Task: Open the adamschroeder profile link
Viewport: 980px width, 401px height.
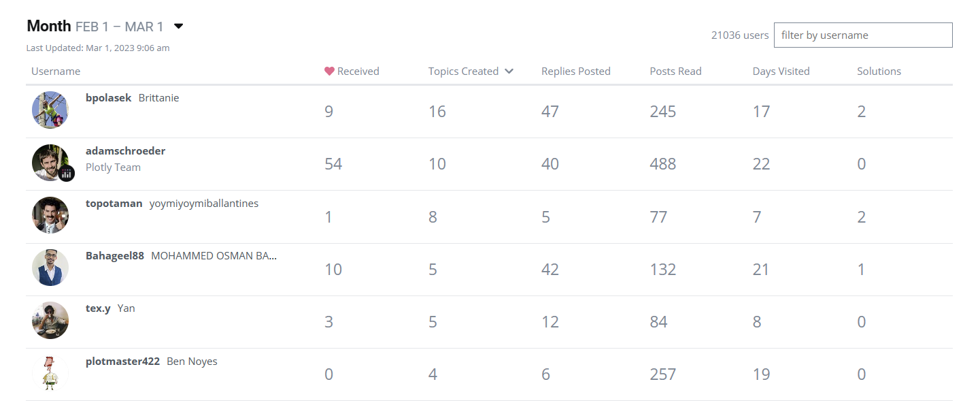Action: tap(125, 151)
